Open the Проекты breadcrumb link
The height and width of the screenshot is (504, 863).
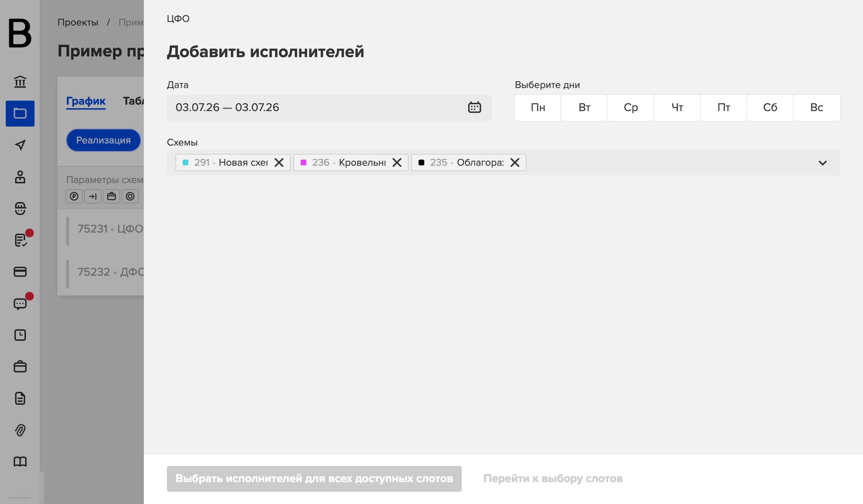click(78, 22)
